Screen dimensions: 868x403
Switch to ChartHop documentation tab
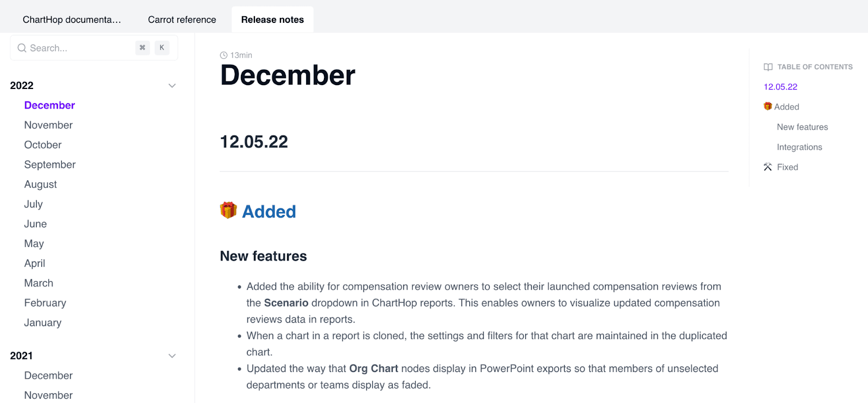coord(72,20)
